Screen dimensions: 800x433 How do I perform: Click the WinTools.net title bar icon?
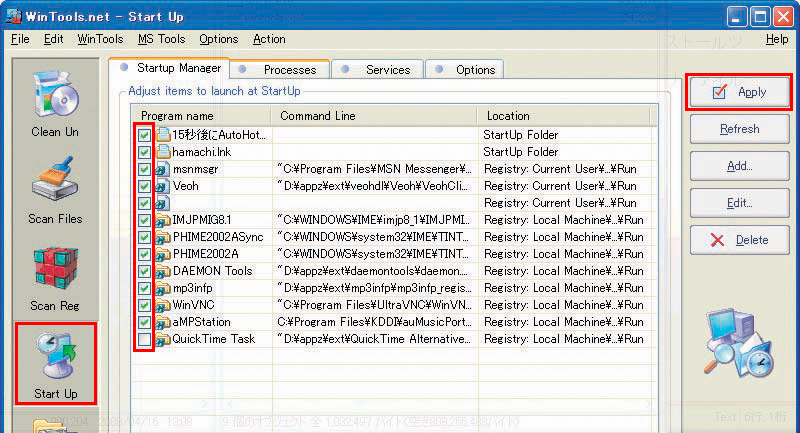point(14,16)
